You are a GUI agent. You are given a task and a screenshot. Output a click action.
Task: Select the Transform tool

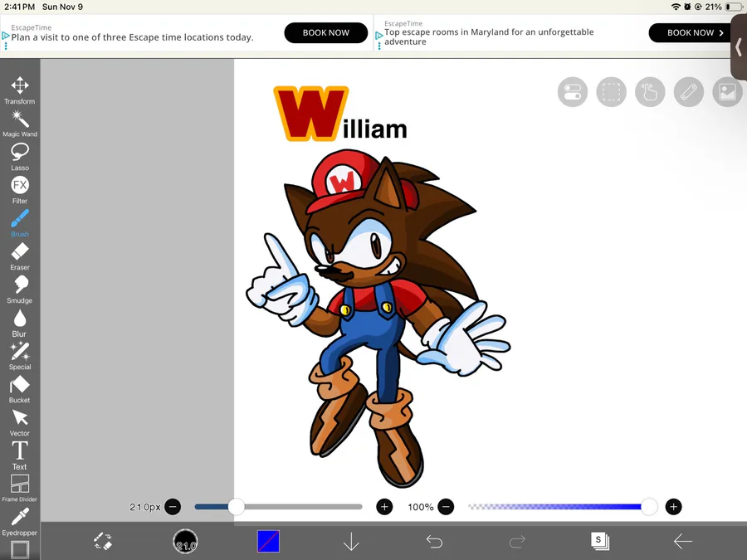click(20, 90)
